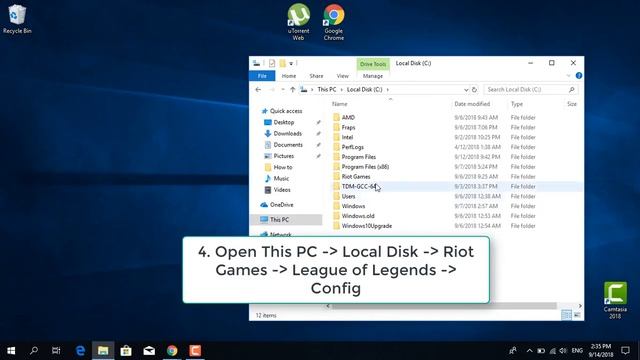
Task: Open the Home ribbon tab
Action: (289, 76)
